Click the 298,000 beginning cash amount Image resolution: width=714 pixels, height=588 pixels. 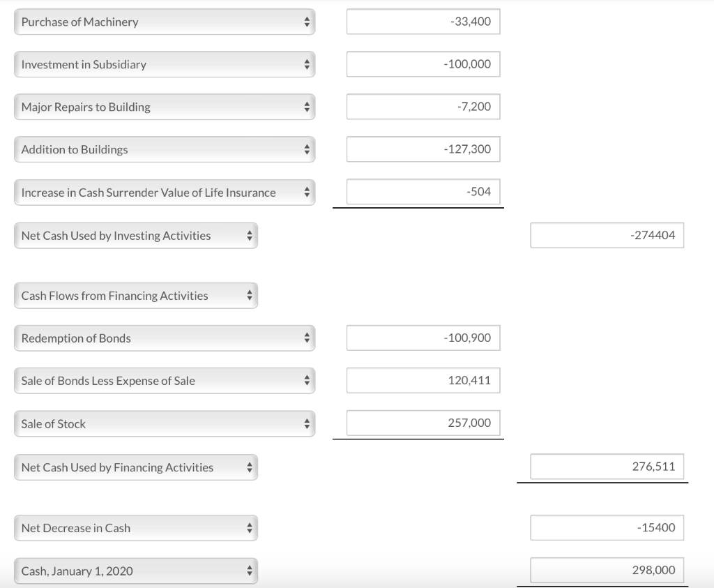click(x=607, y=570)
